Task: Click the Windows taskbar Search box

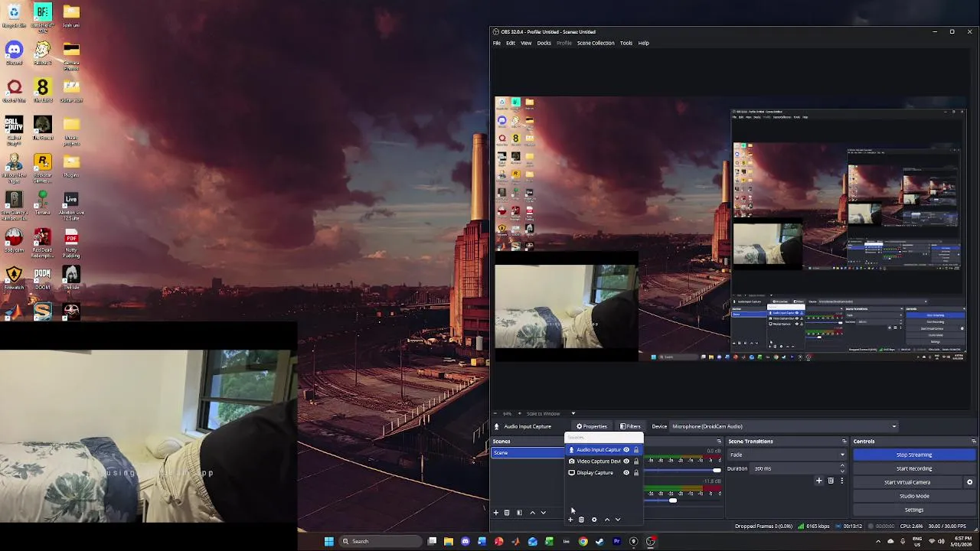Action: pos(381,541)
